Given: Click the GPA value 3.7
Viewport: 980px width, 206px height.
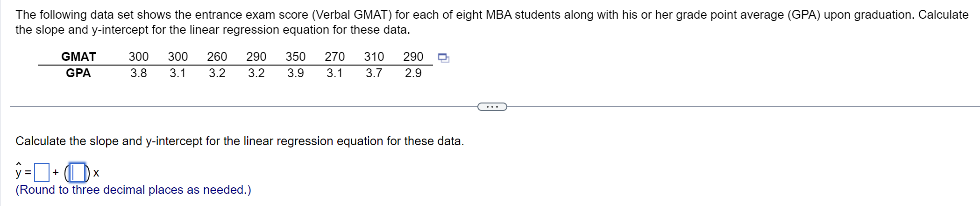Looking at the screenshot, I should 374,73.
